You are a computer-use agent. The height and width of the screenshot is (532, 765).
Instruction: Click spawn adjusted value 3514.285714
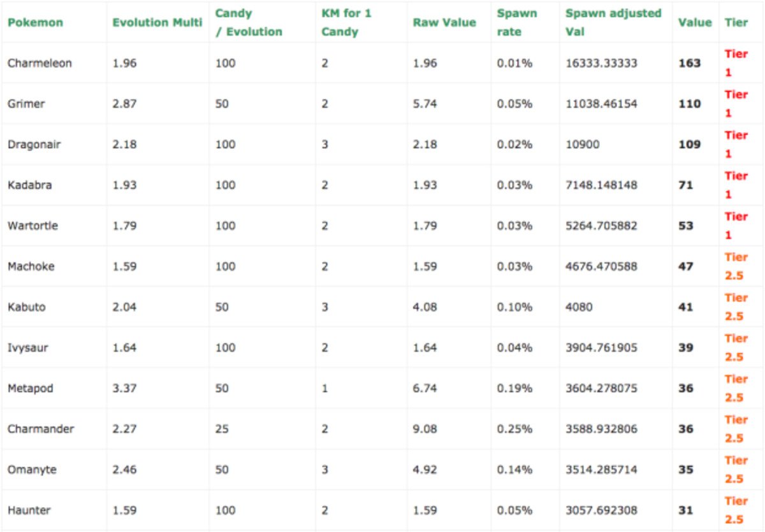point(601,470)
